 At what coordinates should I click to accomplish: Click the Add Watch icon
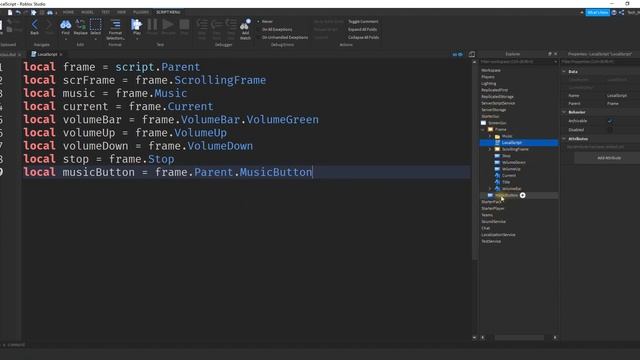click(x=245, y=25)
